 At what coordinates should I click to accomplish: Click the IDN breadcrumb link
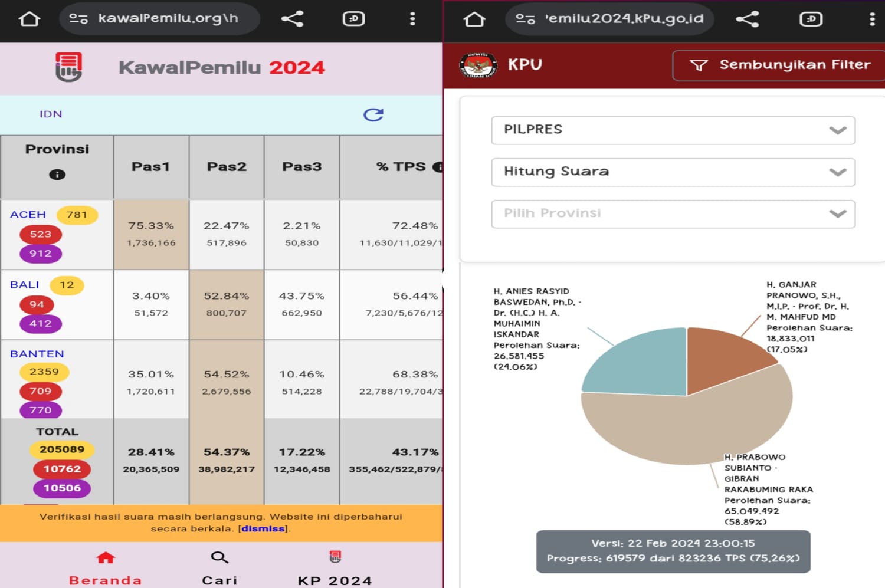coord(51,114)
